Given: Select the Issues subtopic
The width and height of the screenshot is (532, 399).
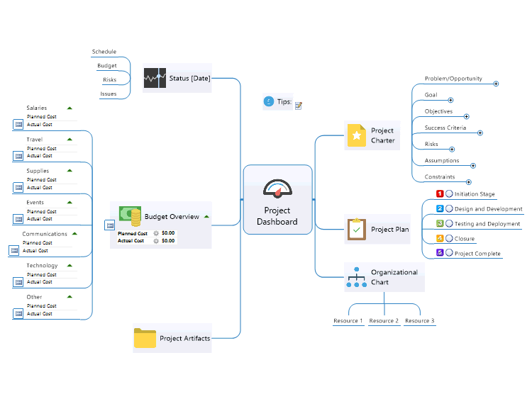Looking at the screenshot, I should tap(109, 94).
